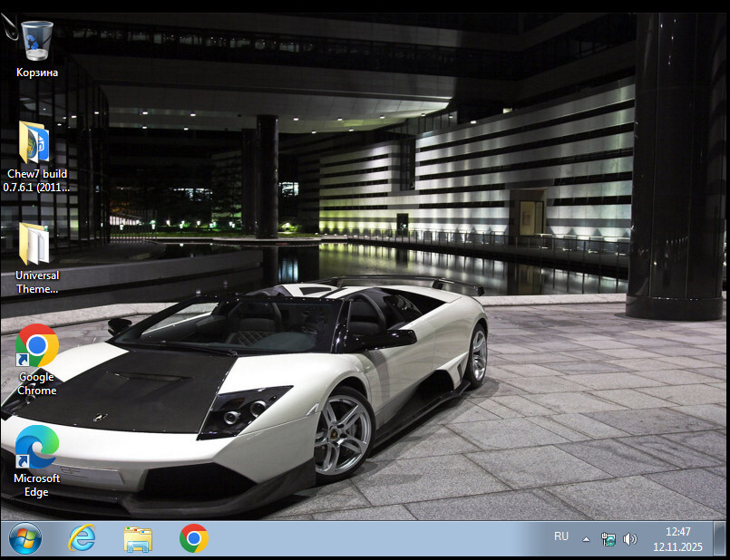The height and width of the screenshot is (560, 730).
Task: Select the Chew7 build folder icon
Action: pyautogui.click(x=36, y=142)
